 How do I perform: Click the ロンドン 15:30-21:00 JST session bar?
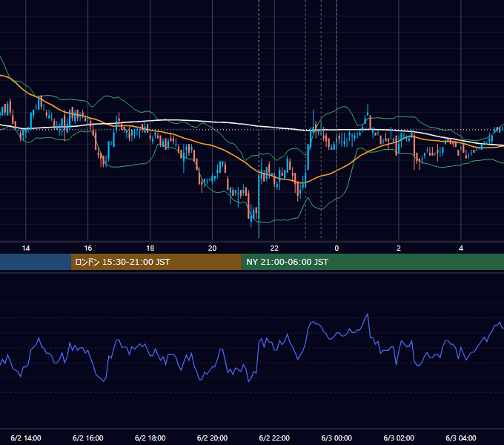pos(156,262)
